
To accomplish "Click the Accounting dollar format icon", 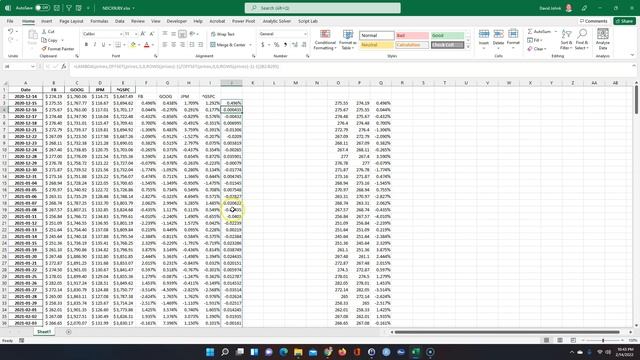I will 262,44.
